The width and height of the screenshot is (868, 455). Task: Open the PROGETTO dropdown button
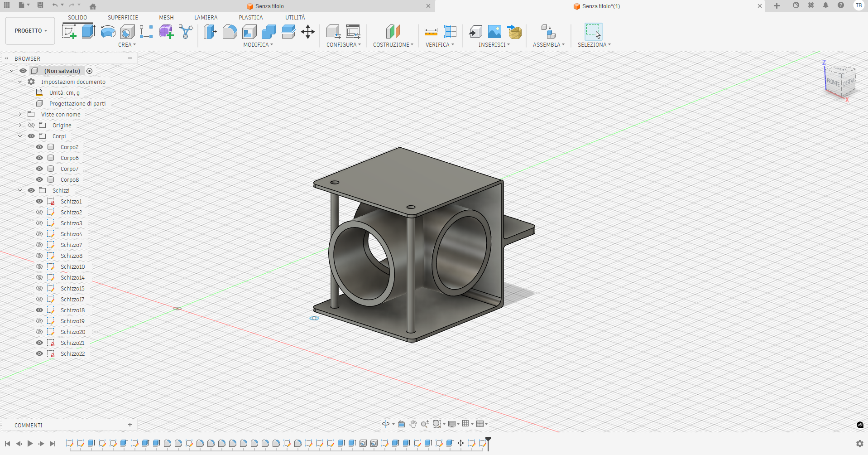[x=30, y=31]
